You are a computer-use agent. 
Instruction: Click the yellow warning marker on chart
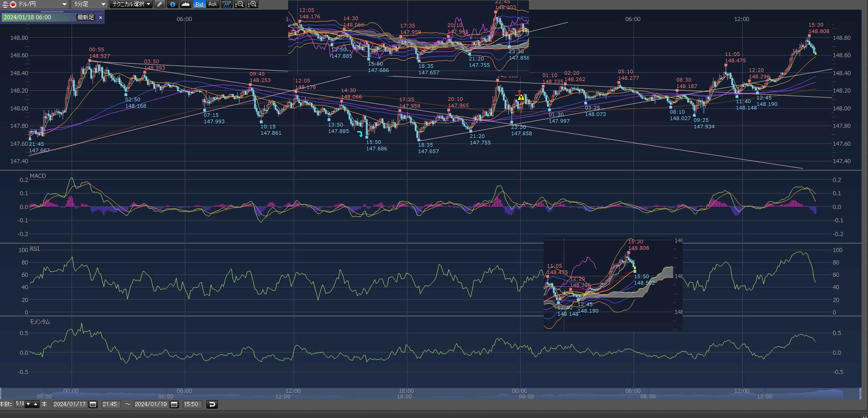point(521,97)
